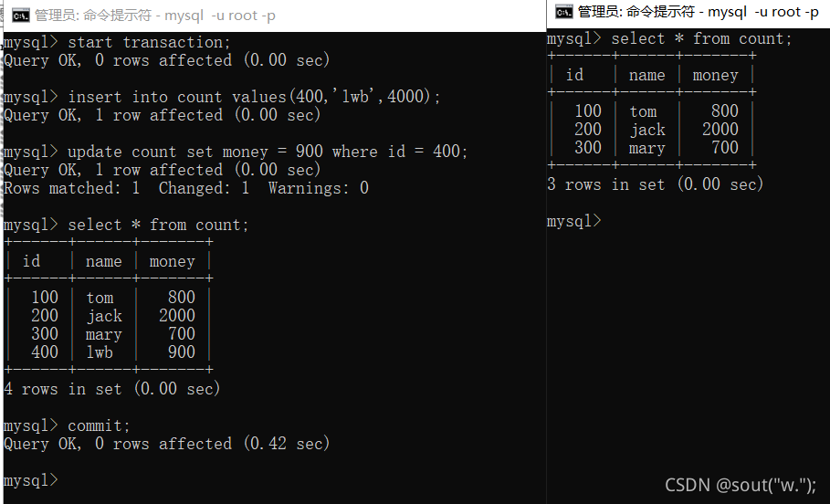Viewport: 830px width, 504px height.
Task: Click the insert into count values command line
Action: [254, 97]
